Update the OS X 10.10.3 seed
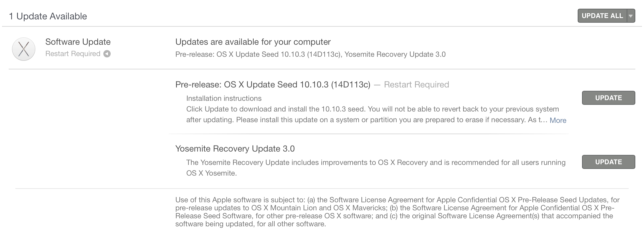Viewport: 644px width, 231px height. [x=608, y=98]
